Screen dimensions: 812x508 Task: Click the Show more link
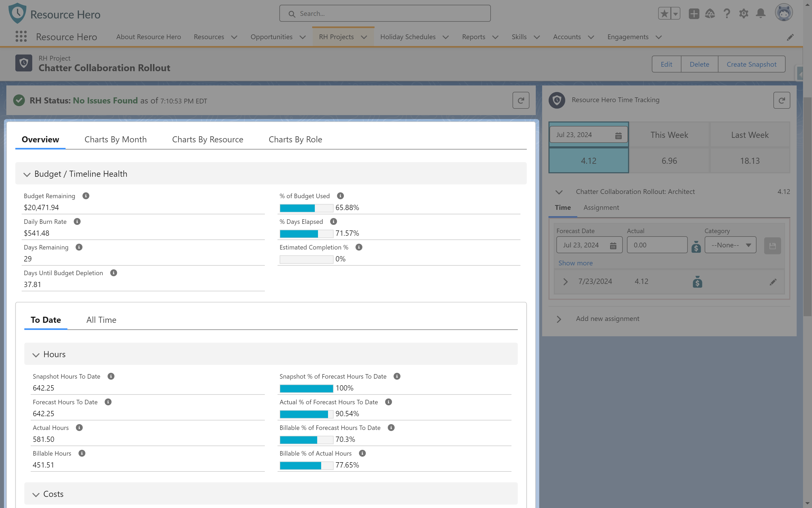[575, 263]
